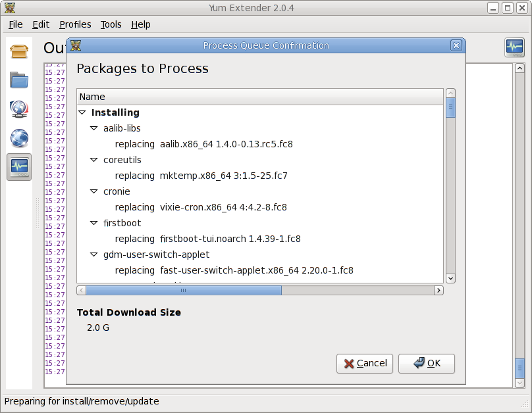Click the package list scroll-down arrow
Viewport: 532px width, 413px height.
pyautogui.click(x=450, y=278)
